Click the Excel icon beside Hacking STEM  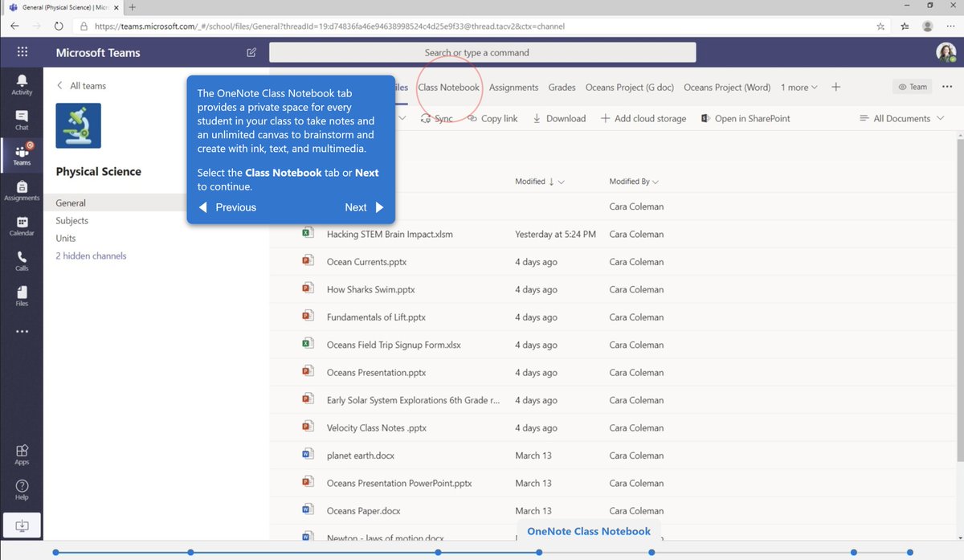coord(307,234)
